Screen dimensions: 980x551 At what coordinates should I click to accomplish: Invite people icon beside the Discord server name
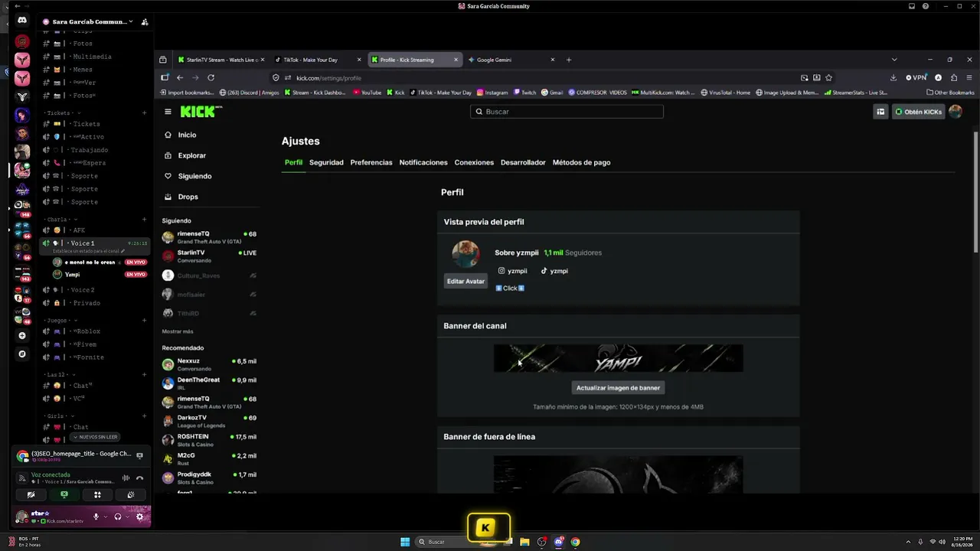pyautogui.click(x=145, y=22)
